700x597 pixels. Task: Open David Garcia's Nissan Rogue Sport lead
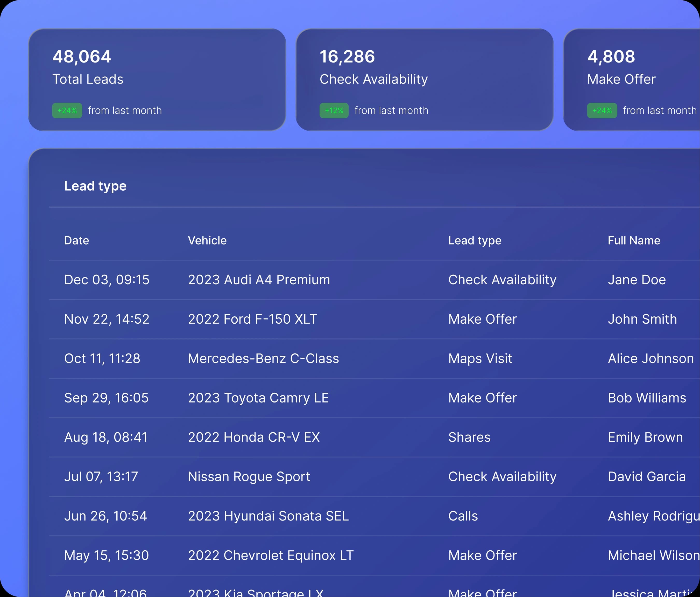(249, 477)
